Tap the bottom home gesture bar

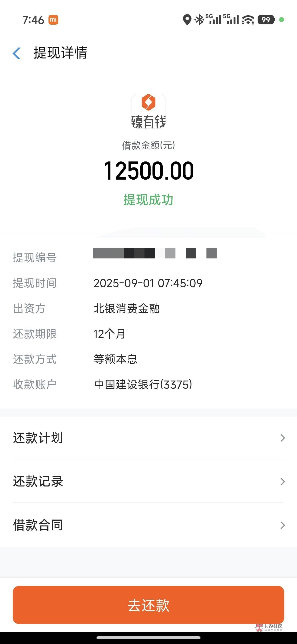148,638
